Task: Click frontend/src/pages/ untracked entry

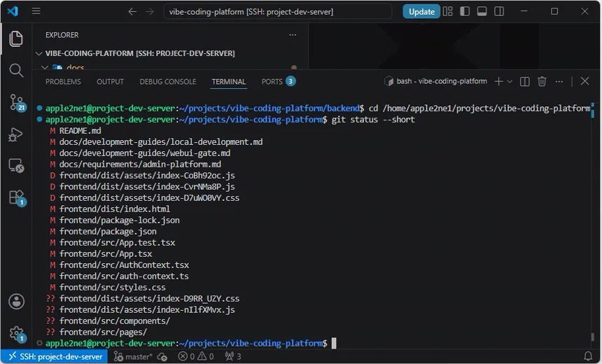Action: tap(104, 332)
